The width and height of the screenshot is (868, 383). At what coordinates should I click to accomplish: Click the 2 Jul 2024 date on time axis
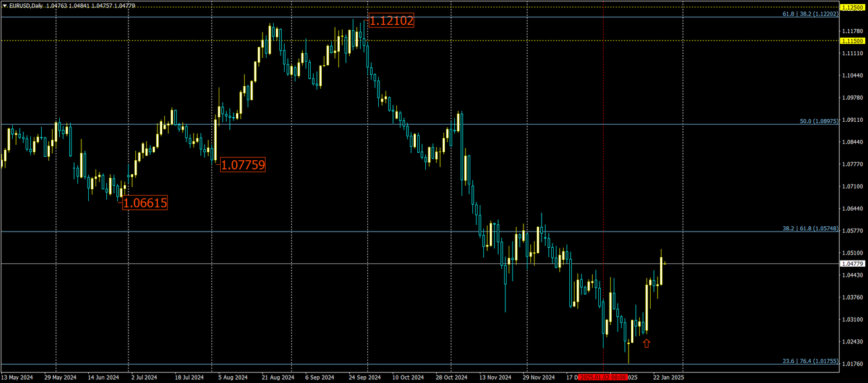[144, 377]
